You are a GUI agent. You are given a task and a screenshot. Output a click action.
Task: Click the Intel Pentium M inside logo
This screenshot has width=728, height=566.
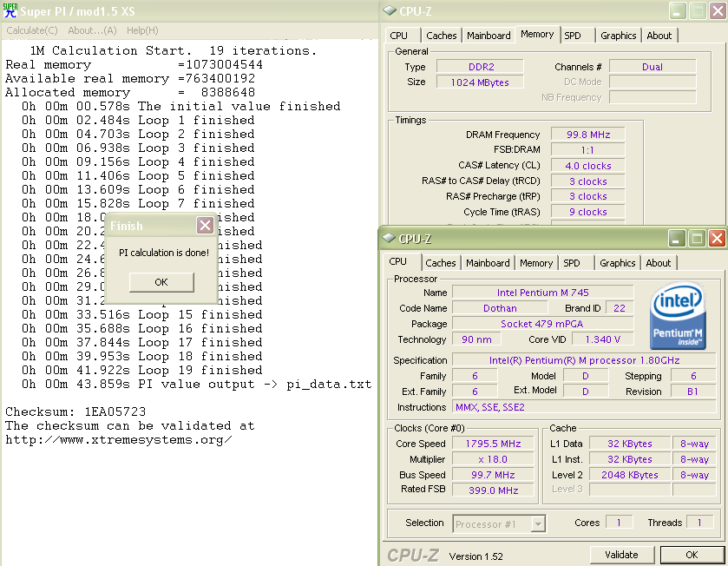click(678, 317)
